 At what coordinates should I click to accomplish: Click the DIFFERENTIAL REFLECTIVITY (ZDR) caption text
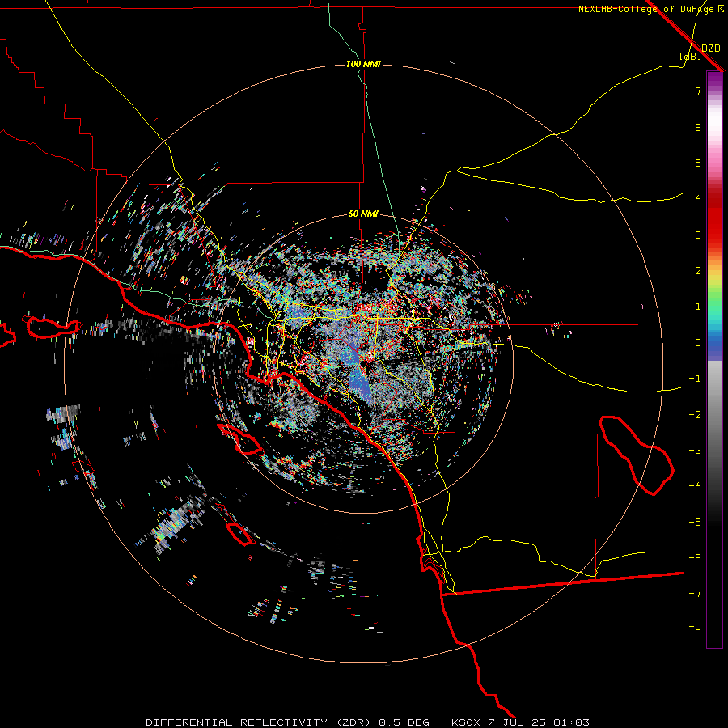pyautogui.click(x=259, y=722)
